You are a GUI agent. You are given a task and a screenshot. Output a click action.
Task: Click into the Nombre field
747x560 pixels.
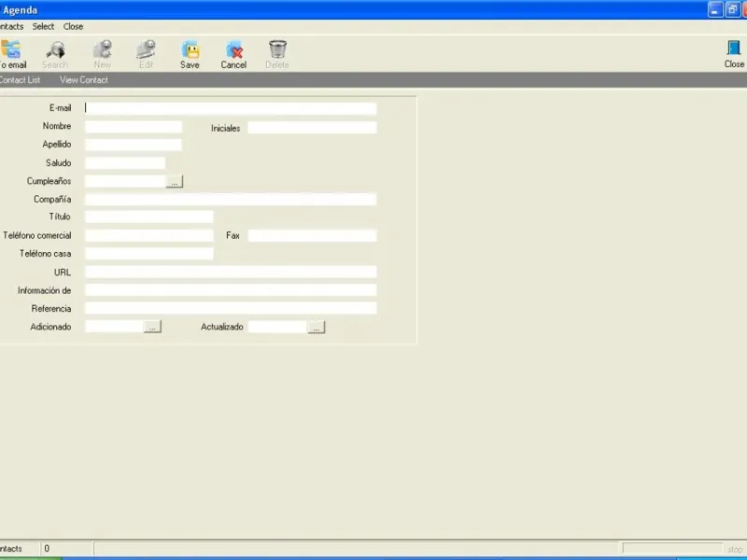(134, 127)
